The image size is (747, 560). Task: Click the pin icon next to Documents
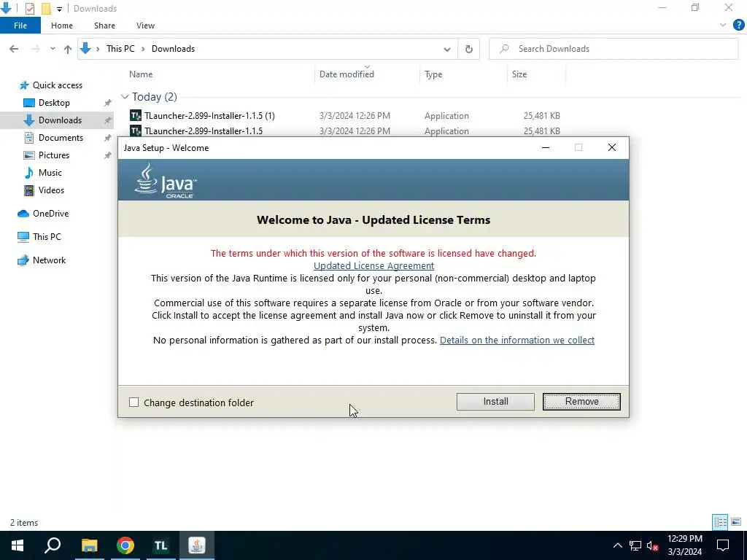(x=108, y=138)
